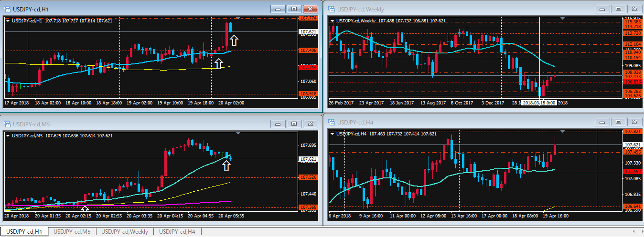Click the chart shift marker atop M5 chart
644x237 pixels.
pyautogui.click(x=237, y=134)
